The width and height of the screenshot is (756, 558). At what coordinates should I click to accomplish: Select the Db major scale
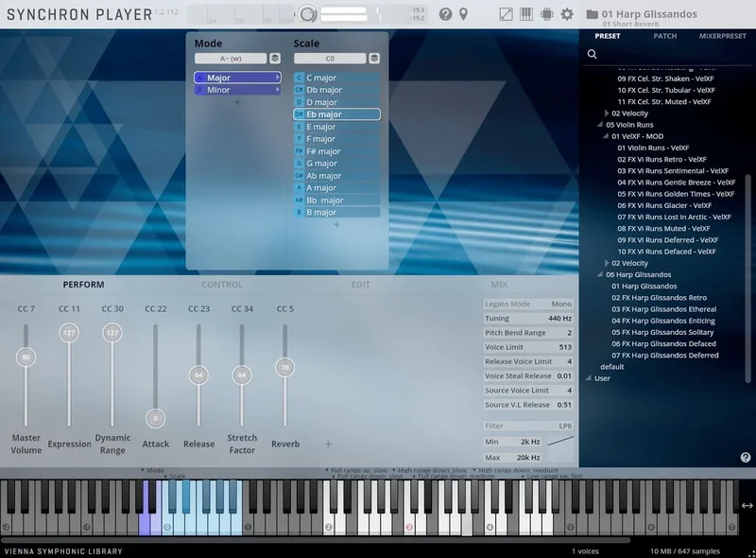tap(337, 90)
